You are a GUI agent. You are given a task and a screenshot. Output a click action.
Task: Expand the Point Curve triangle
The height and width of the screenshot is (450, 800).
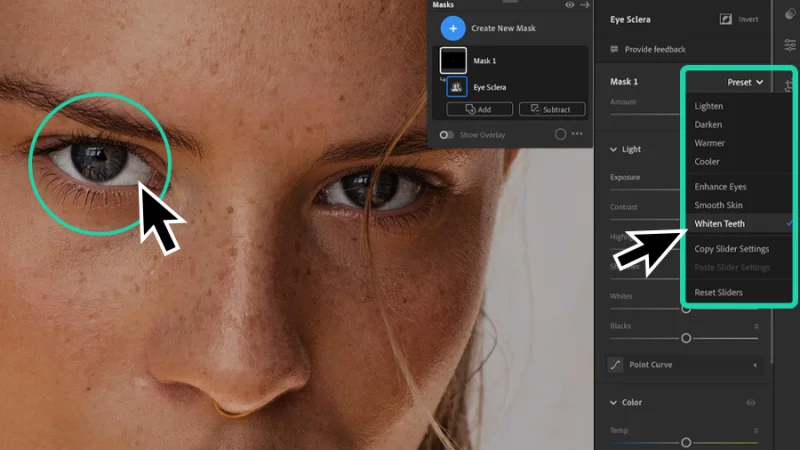[x=755, y=365]
